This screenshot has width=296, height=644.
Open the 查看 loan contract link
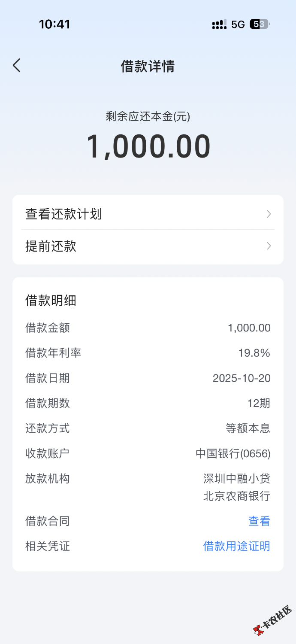259,521
